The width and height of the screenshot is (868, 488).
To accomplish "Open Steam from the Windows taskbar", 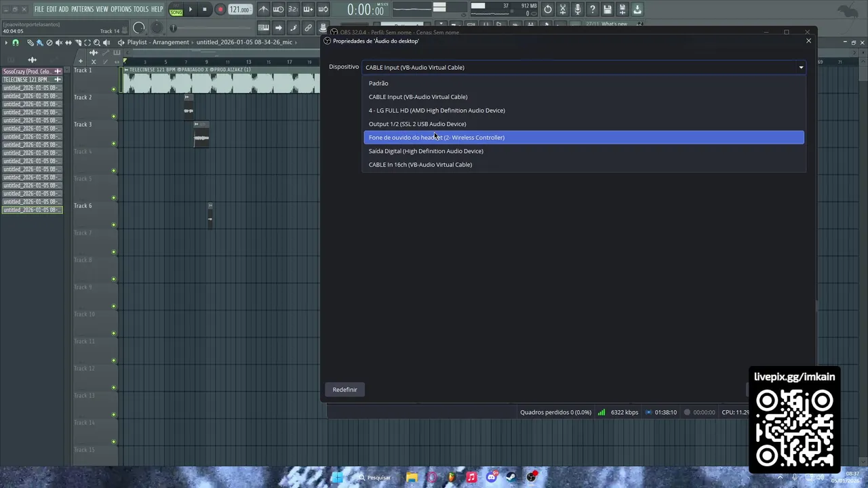I will tap(511, 477).
